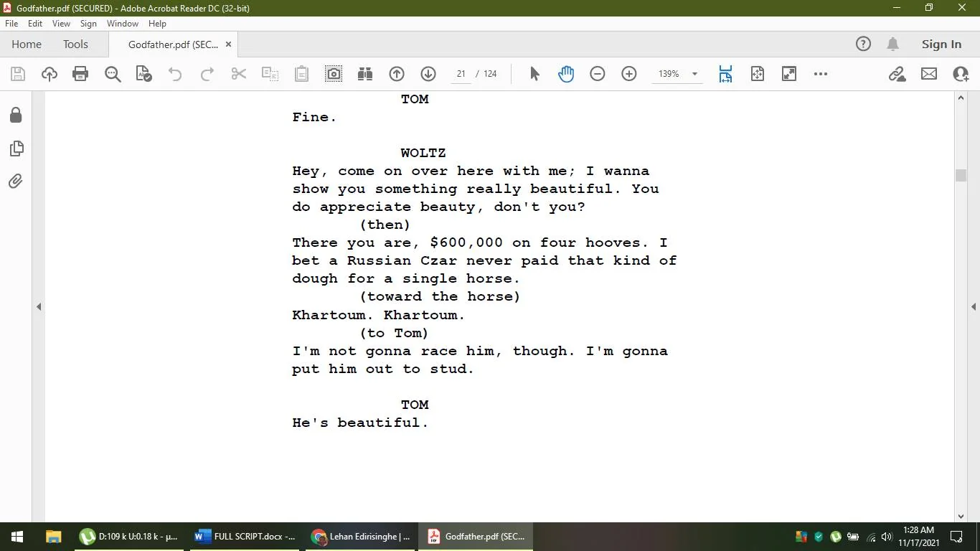Choose the Selection arrow tool

[534, 74]
